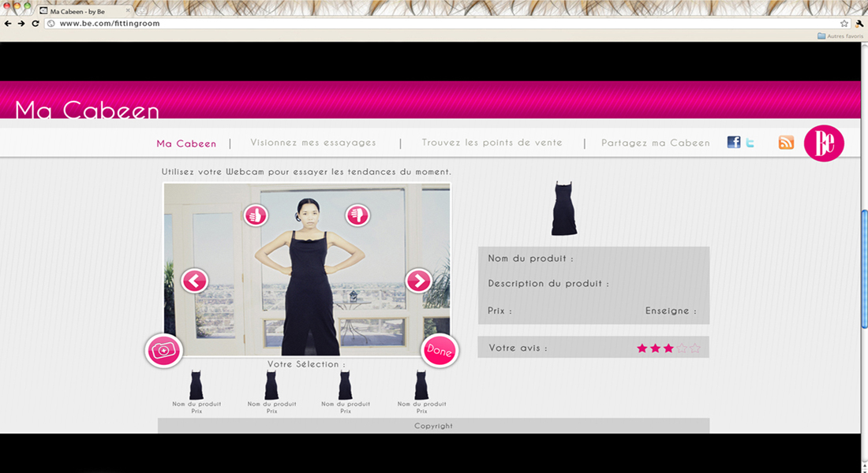Image resolution: width=868 pixels, height=473 pixels.
Task: Click the Votre avis label
Action: click(518, 348)
